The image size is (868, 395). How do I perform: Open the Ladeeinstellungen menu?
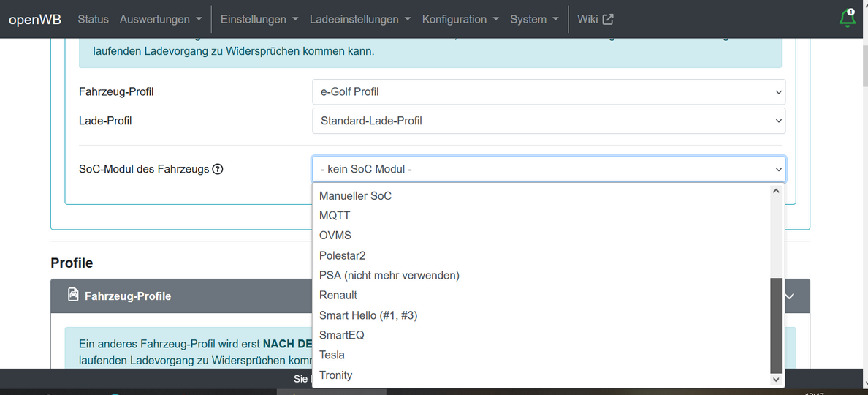point(360,20)
